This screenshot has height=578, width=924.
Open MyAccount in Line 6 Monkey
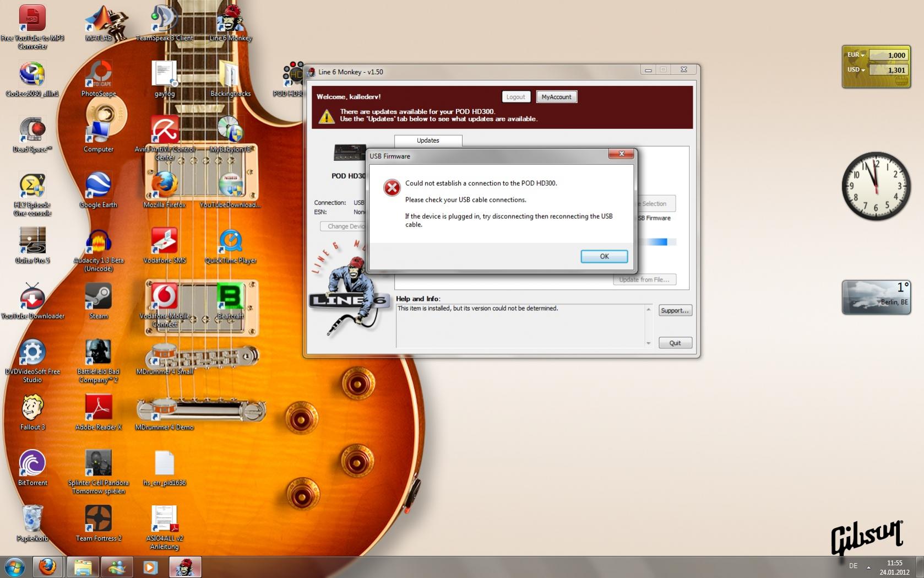[556, 97]
